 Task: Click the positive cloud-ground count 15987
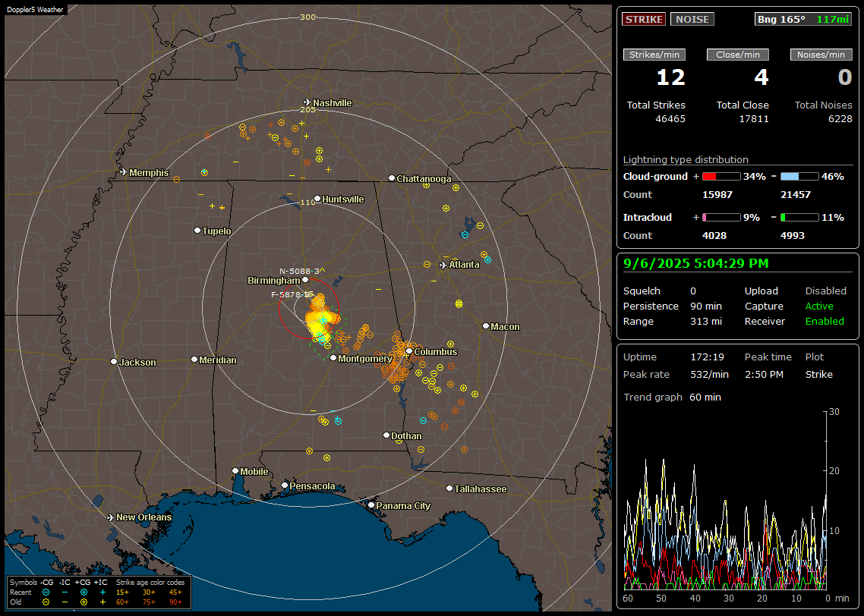pyautogui.click(x=717, y=195)
